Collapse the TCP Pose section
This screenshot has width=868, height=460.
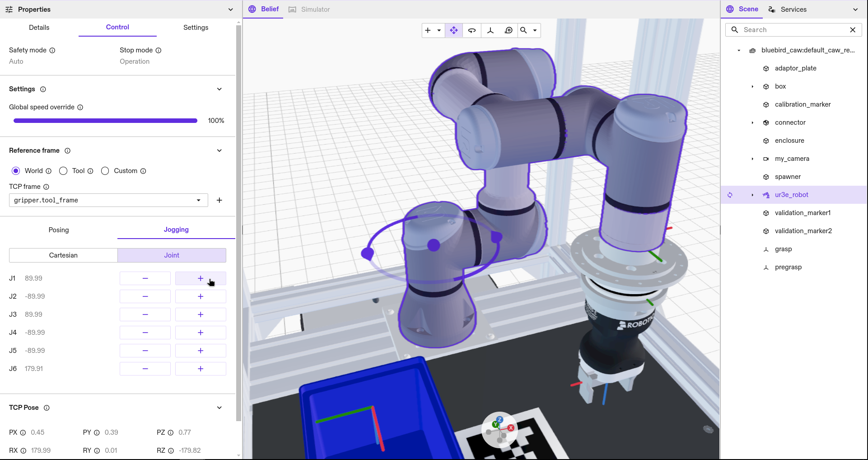219,408
